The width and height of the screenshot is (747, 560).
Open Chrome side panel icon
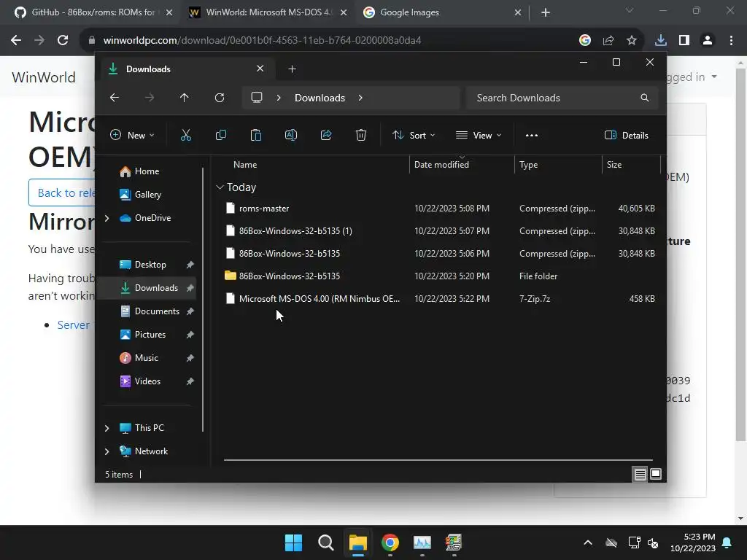(x=684, y=40)
